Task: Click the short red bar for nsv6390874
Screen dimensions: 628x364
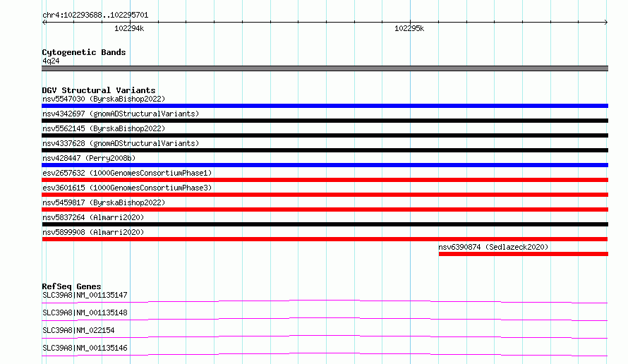Action: (524, 254)
